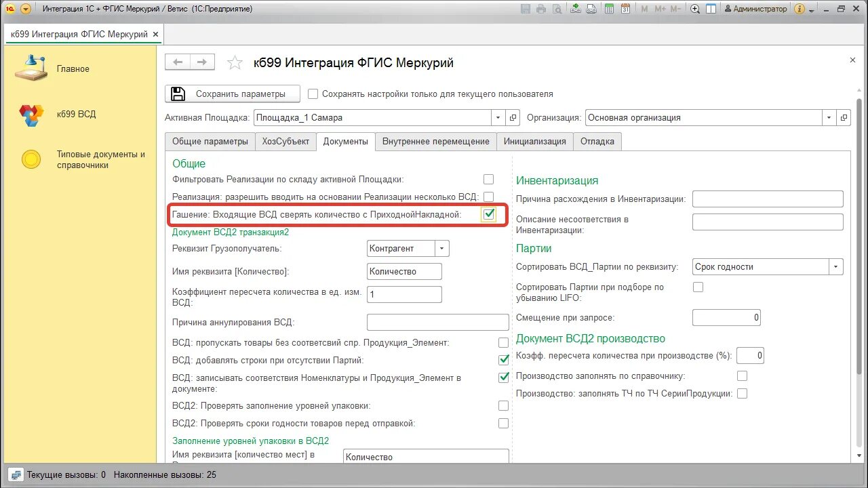Uncheck Гашение: сверять количество с ПриходнойНакладной
The height and width of the screenshot is (488, 868).
[488, 214]
